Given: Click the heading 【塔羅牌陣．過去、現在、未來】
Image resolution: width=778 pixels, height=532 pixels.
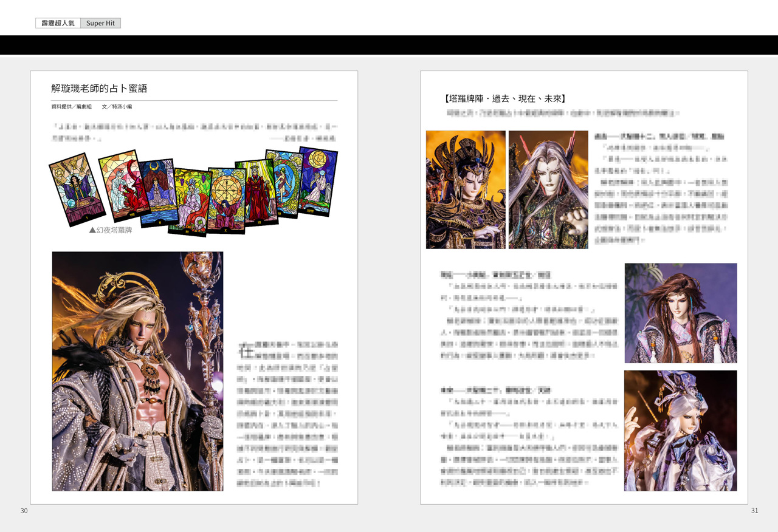Looking at the screenshot, I should [505, 98].
